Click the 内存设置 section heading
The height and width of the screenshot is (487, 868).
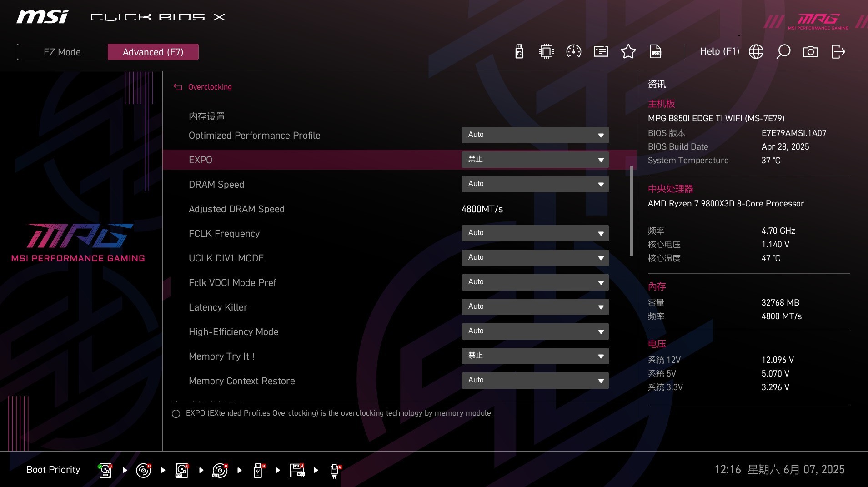[x=207, y=116]
